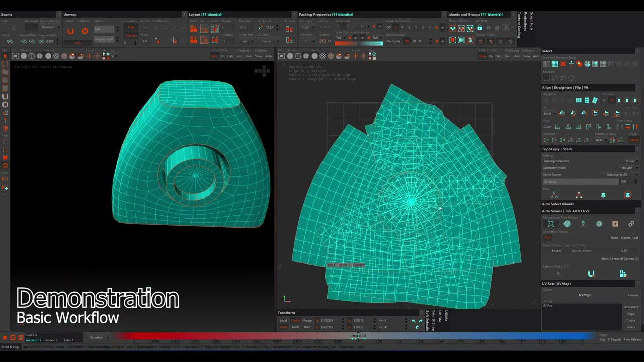Open the Update Unwrap Disabled dropdown
Viewport: 644px width, 362px height.
48,27
